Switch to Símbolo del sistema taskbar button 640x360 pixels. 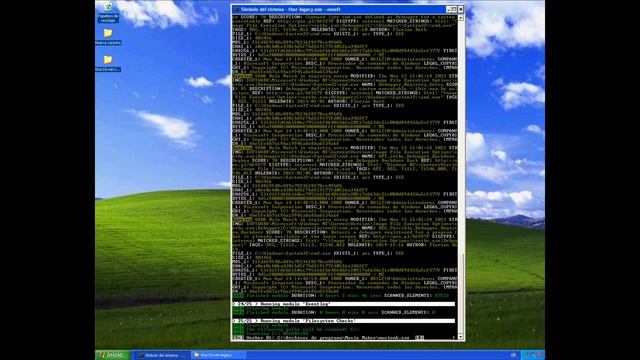pyautogui.click(x=162, y=356)
